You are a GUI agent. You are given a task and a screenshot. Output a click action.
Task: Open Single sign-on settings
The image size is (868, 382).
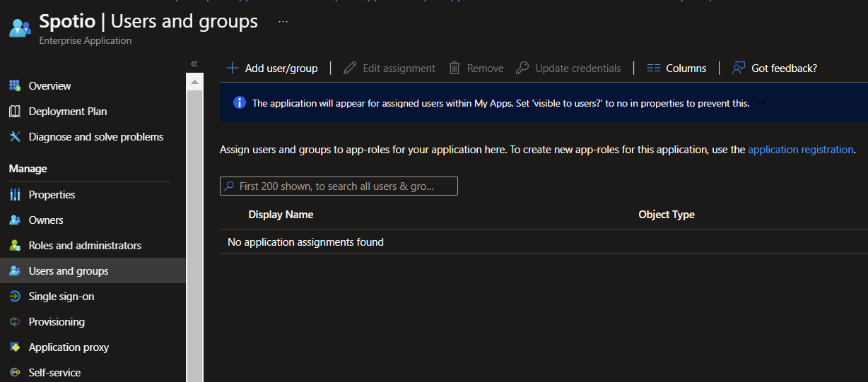(x=61, y=297)
